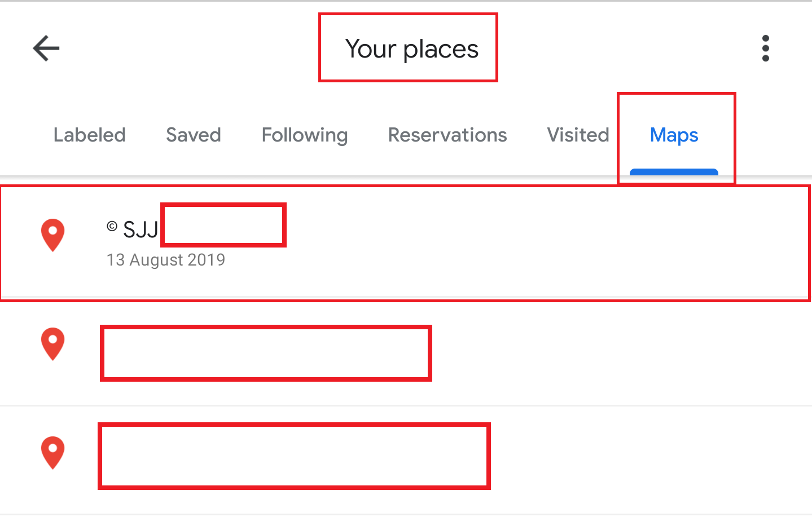This screenshot has width=812, height=517.
Task: Open the Saved tab
Action: [194, 135]
